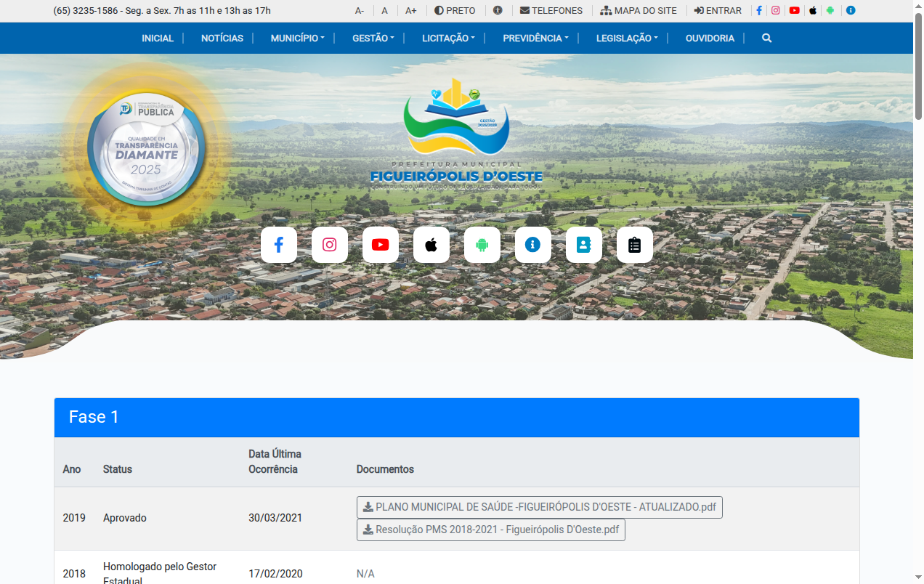Expand MUNICÍPIO dropdown menu

pos(298,38)
